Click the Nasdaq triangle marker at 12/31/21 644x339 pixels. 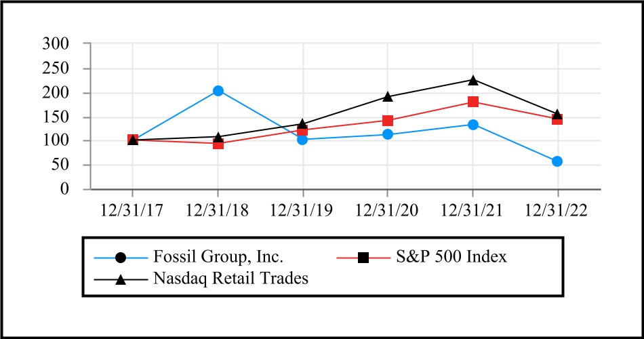pos(472,80)
